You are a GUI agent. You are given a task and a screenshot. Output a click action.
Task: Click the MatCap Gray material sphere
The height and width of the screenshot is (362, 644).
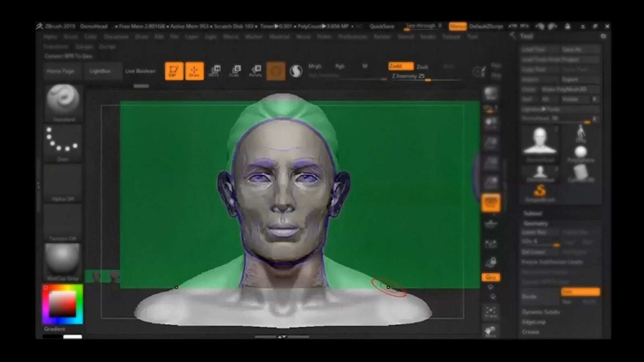(63, 262)
